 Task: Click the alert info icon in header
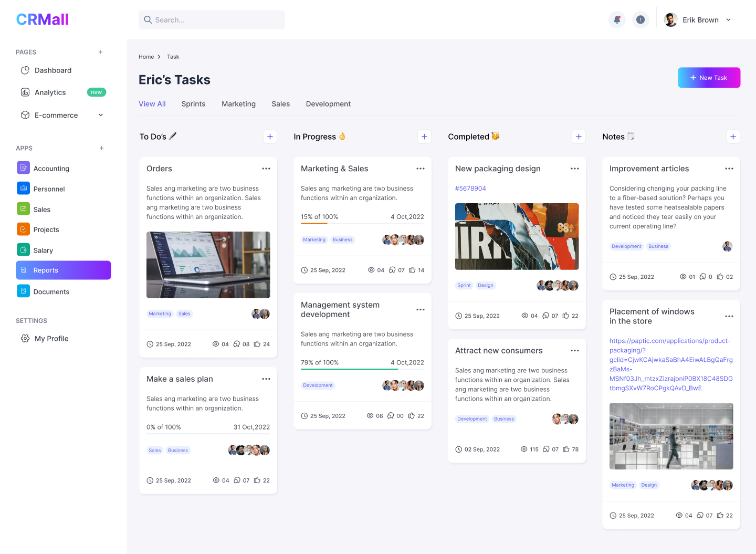pyautogui.click(x=640, y=20)
